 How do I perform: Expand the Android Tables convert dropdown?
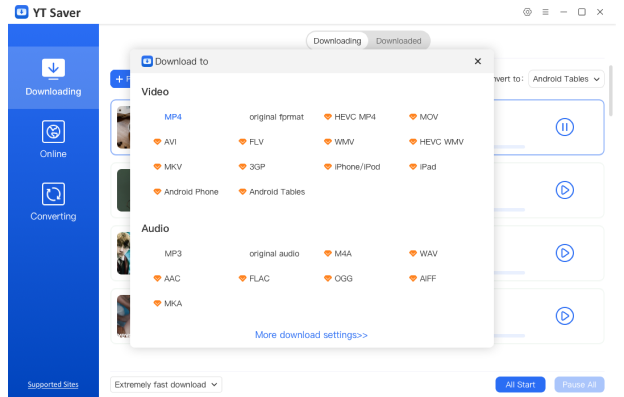(566, 79)
